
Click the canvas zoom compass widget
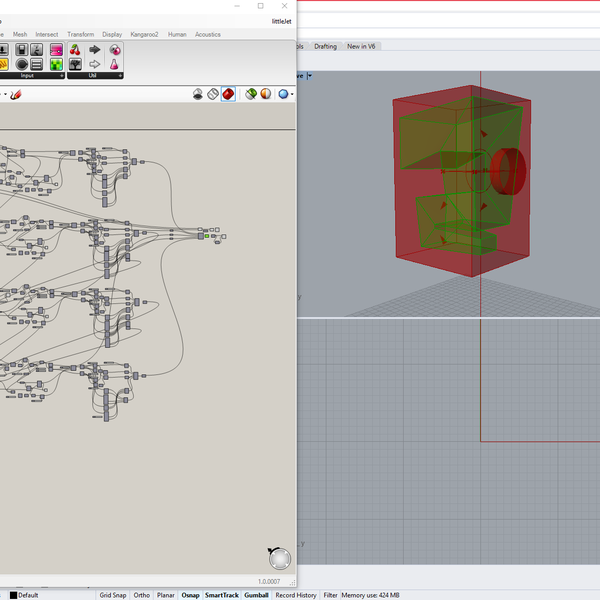click(x=280, y=558)
